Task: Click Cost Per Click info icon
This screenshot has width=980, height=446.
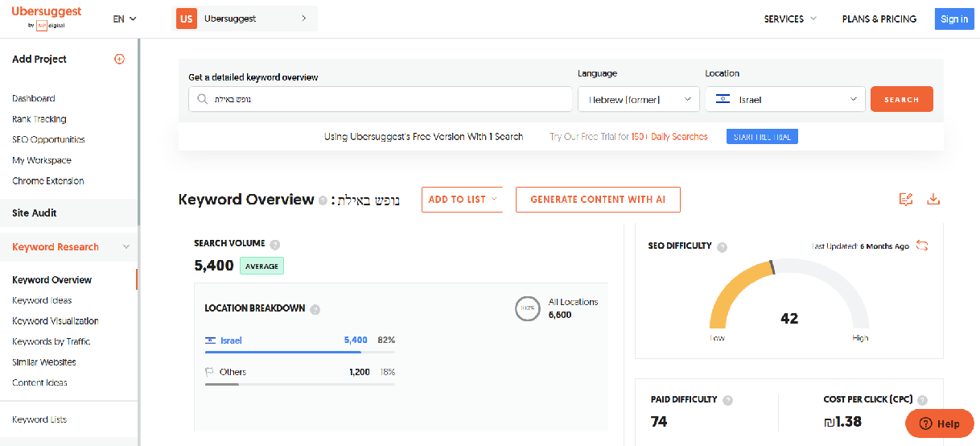Action: point(922,400)
